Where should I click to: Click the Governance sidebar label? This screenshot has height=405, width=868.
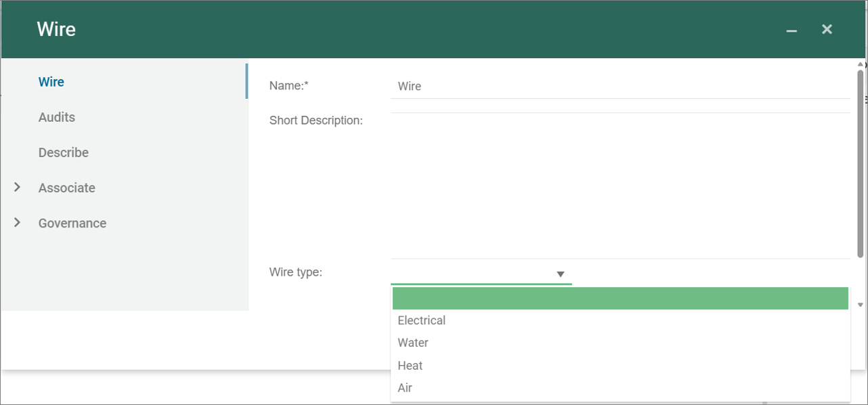click(72, 223)
